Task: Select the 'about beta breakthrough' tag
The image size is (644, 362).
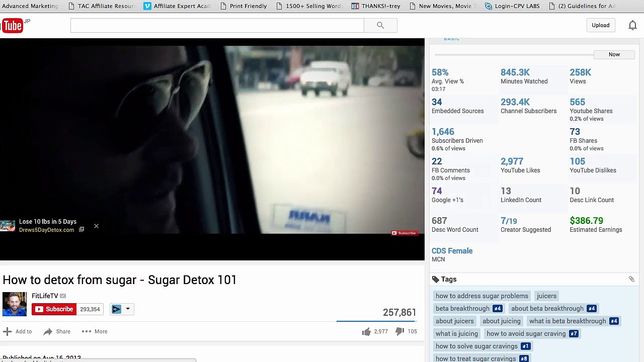Action: tap(553, 308)
